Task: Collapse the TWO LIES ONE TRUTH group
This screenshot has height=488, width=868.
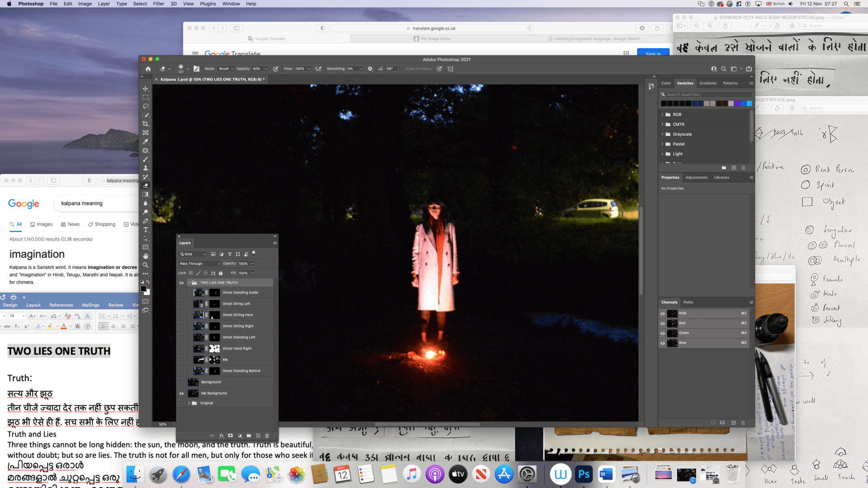Action: [189, 283]
